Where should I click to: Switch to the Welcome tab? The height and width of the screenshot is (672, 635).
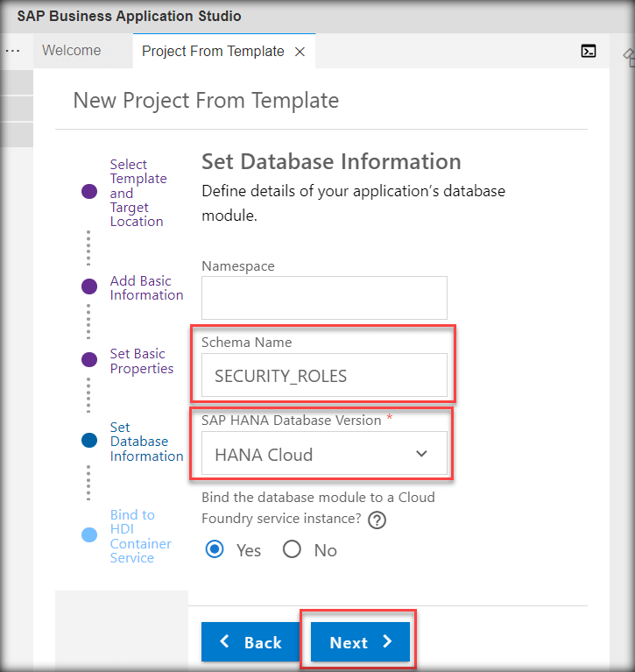click(x=72, y=50)
